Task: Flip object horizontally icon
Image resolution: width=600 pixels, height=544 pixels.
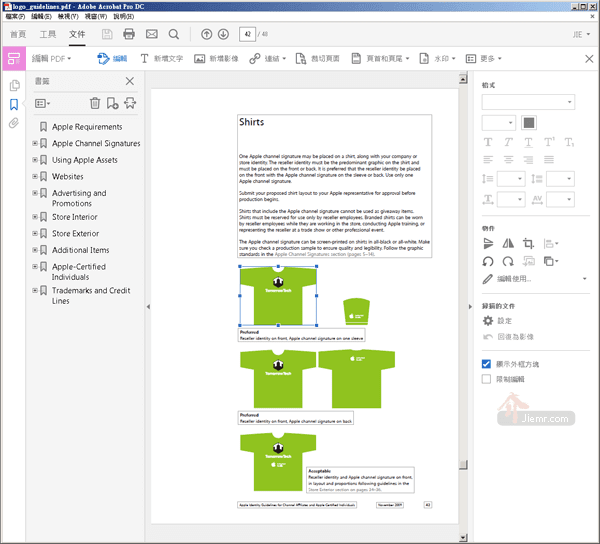Action: click(508, 243)
